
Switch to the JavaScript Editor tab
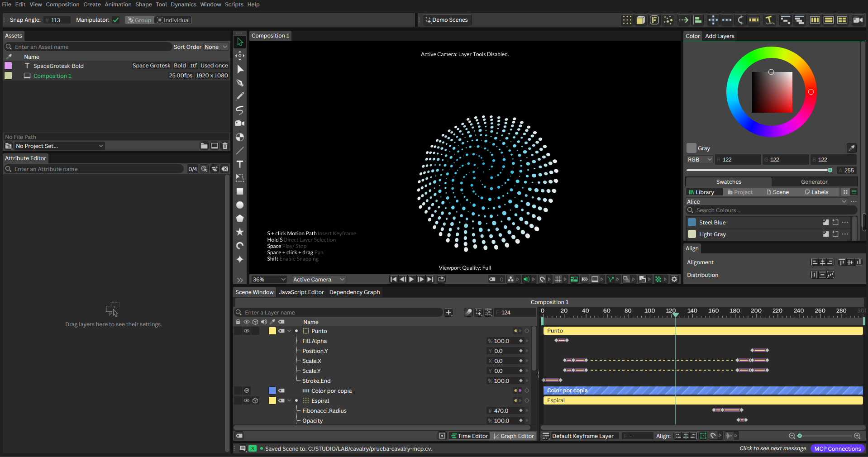pyautogui.click(x=301, y=292)
